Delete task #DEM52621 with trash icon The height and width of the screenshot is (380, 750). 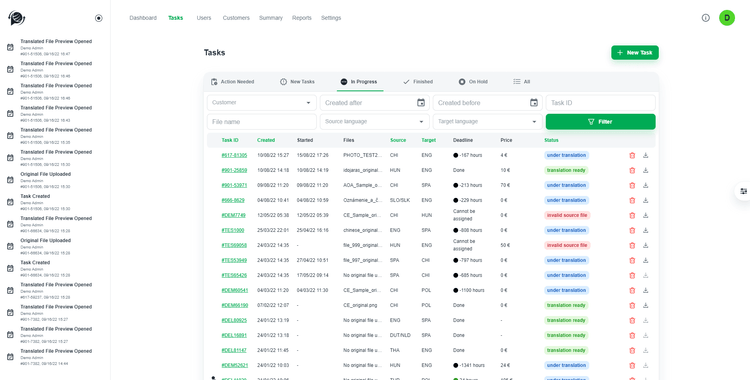(632, 366)
